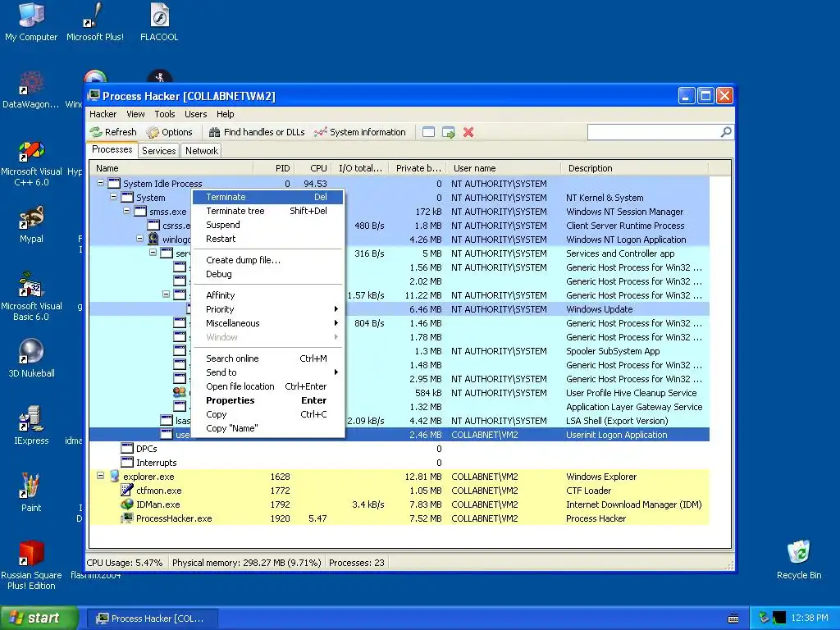The image size is (840, 630).
Task: Select the Interrupts row
Action: (x=399, y=463)
